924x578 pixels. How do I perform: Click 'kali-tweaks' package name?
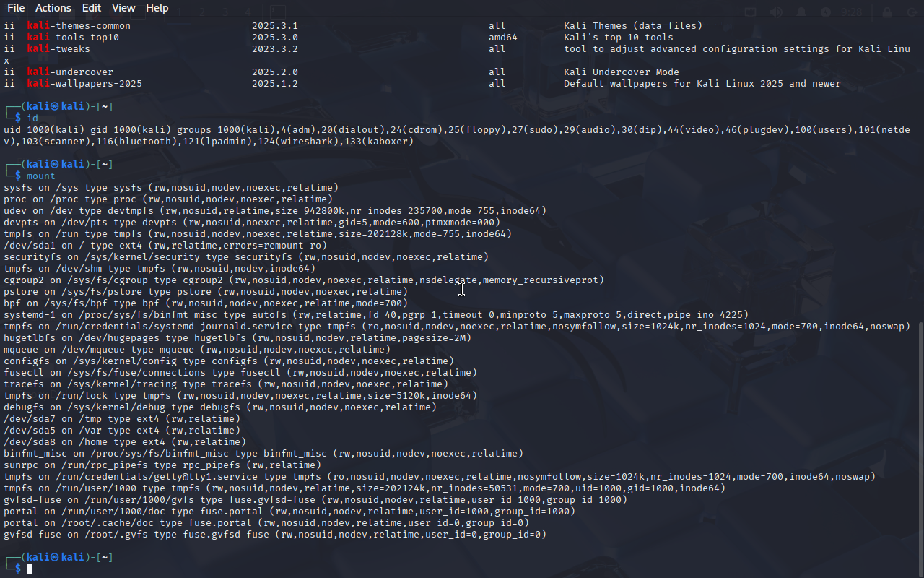coord(58,49)
